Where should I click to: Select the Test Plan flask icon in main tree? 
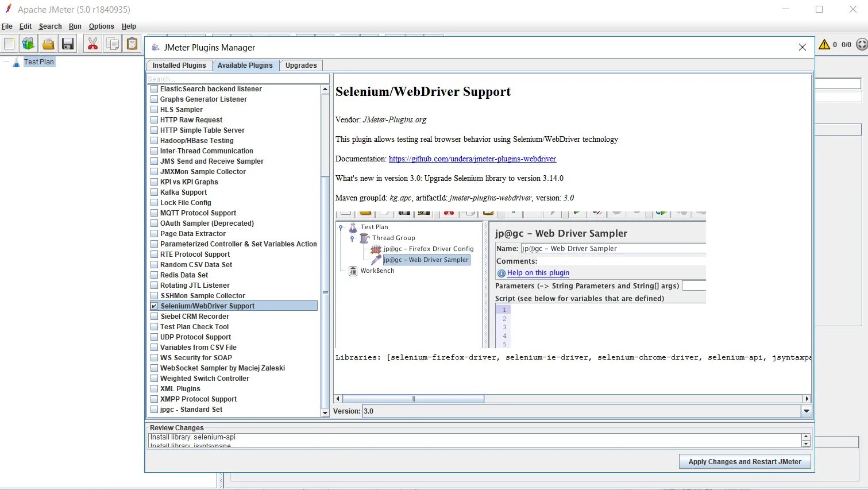[16, 62]
